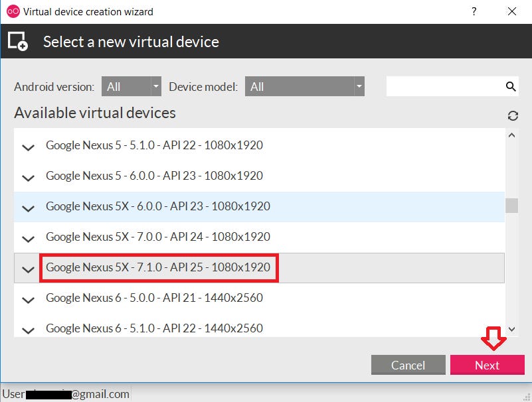Expand Google Nexus 5X - 7.0.0 chevron
532x402 pixels.
[x=28, y=239]
